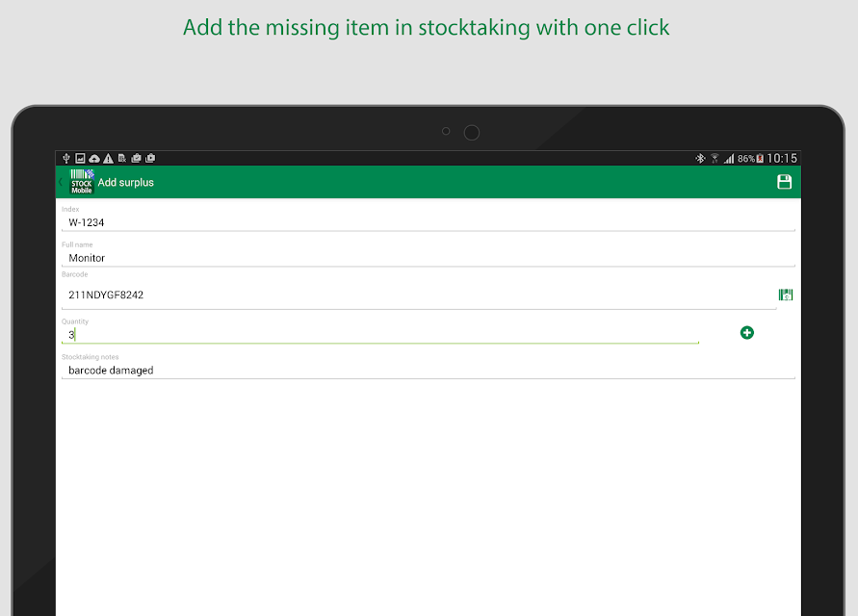Tap the 10:15 clock in status bar
Image resolution: width=858 pixels, height=616 pixels.
point(782,158)
